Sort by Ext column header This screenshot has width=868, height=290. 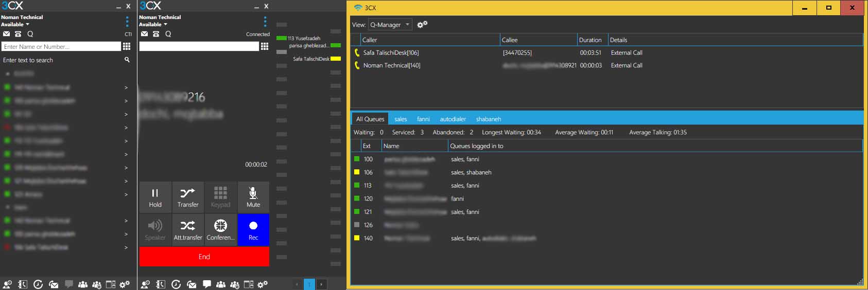[x=371, y=146]
